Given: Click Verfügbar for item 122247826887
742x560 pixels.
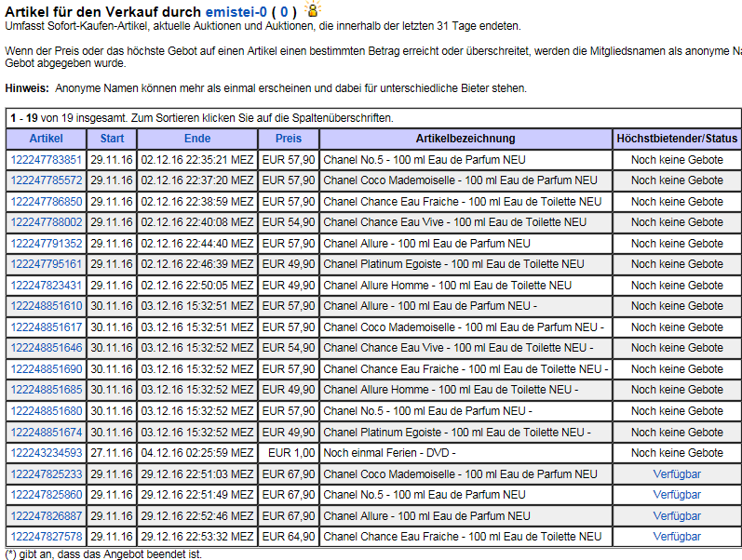Looking at the screenshot, I should pyautogui.click(x=677, y=515).
